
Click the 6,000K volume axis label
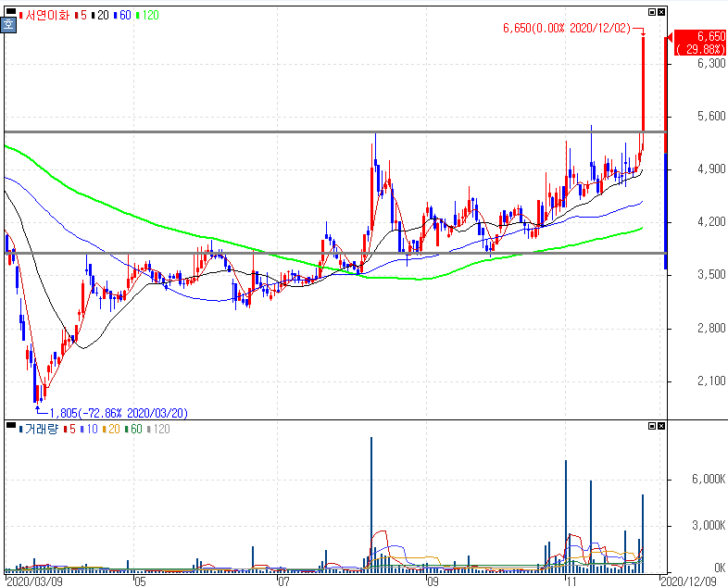[x=709, y=479]
